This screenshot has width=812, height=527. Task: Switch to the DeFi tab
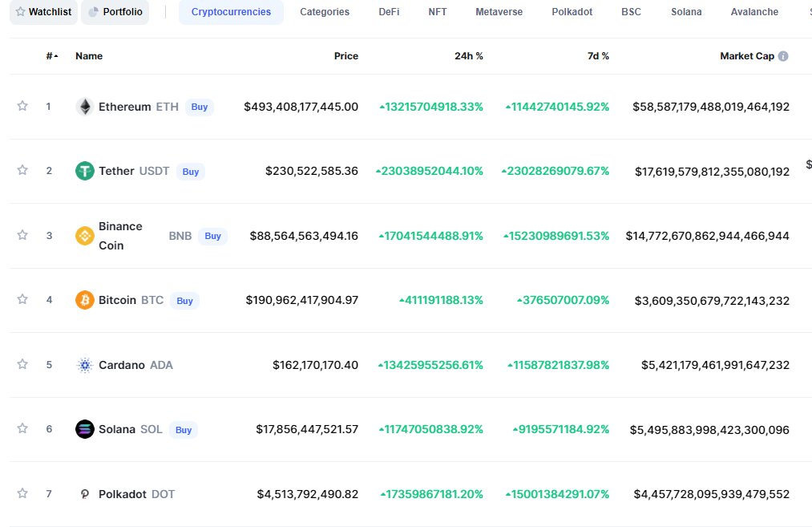coord(389,11)
